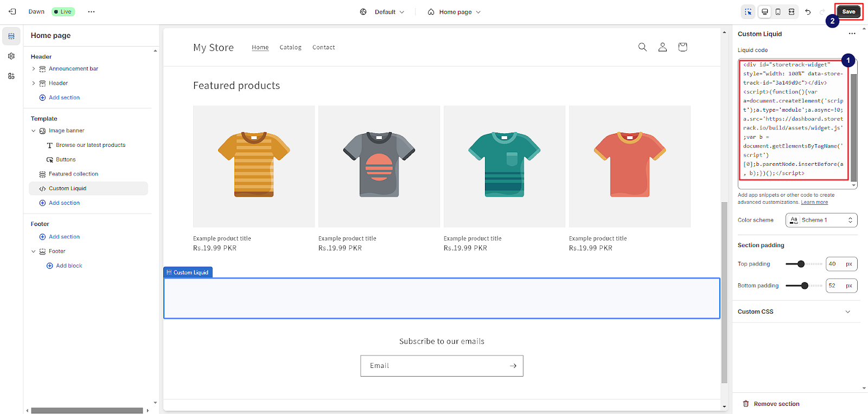
Task: Click the globe icon beside Default
Action: pos(363,12)
